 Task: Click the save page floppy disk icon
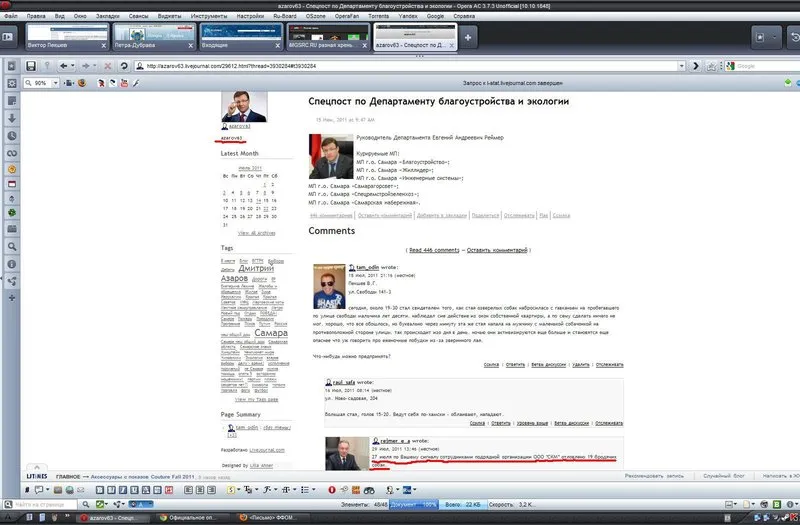(x=31, y=66)
